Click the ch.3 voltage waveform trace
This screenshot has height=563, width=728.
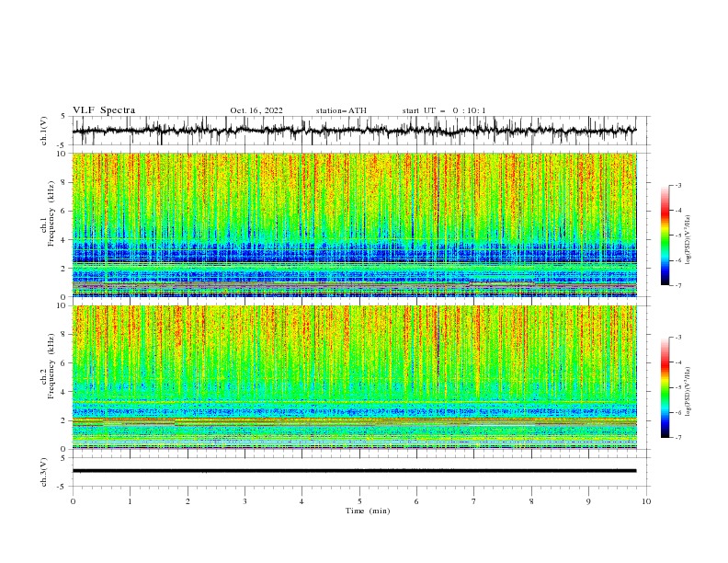(x=354, y=471)
